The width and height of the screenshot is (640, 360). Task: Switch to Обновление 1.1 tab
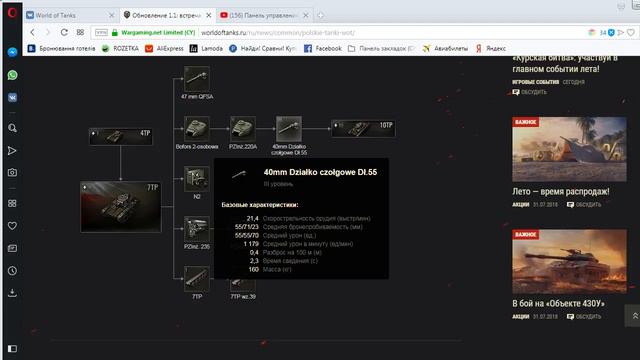tap(167, 16)
